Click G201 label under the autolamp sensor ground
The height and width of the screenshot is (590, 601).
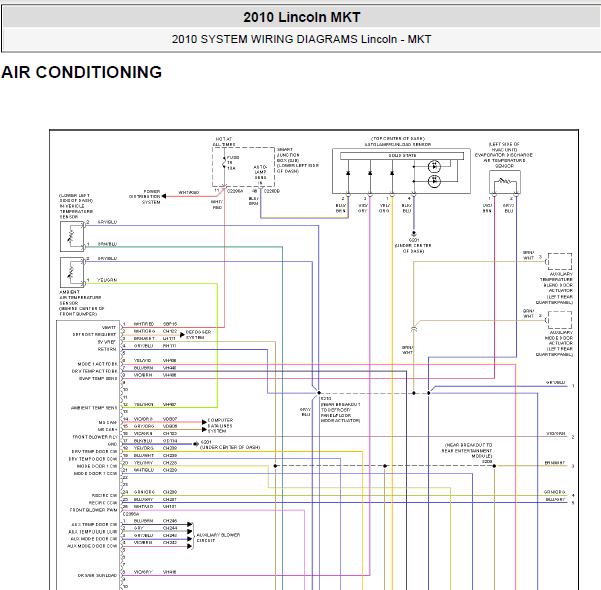414,240
